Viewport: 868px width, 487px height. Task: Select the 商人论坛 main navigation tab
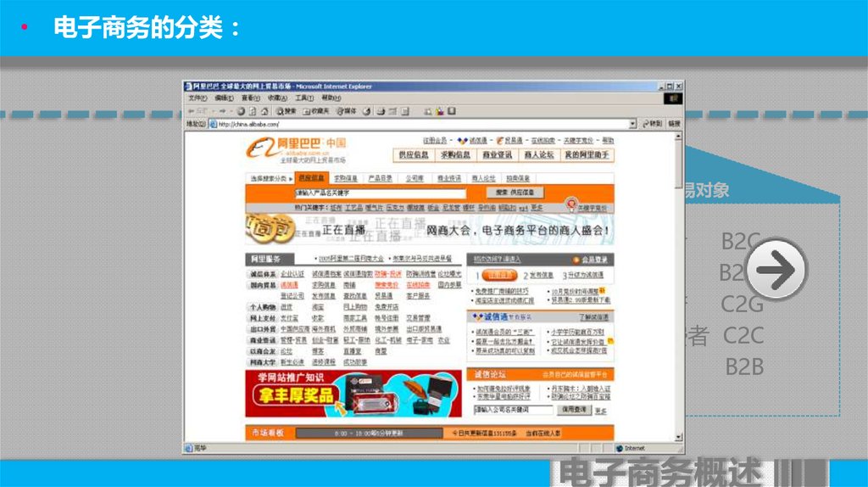click(x=538, y=155)
